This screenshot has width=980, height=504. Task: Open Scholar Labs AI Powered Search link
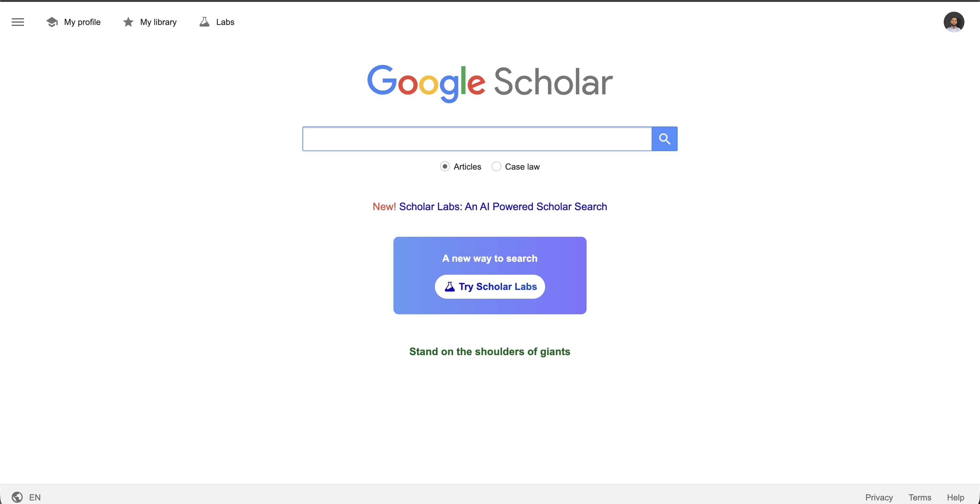[x=503, y=206]
